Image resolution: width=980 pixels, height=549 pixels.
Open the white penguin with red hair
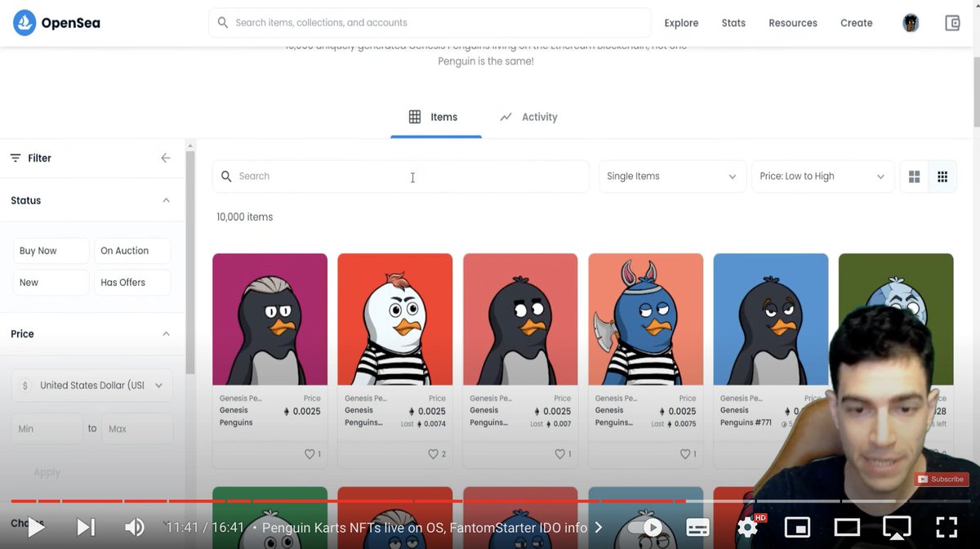point(394,319)
